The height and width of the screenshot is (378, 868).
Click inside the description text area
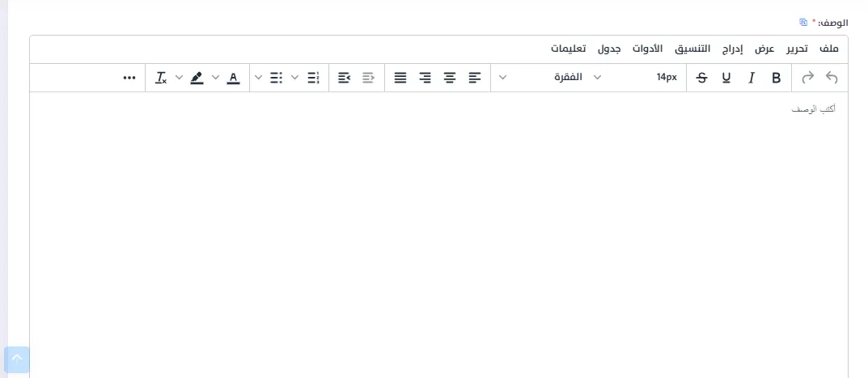point(438,235)
